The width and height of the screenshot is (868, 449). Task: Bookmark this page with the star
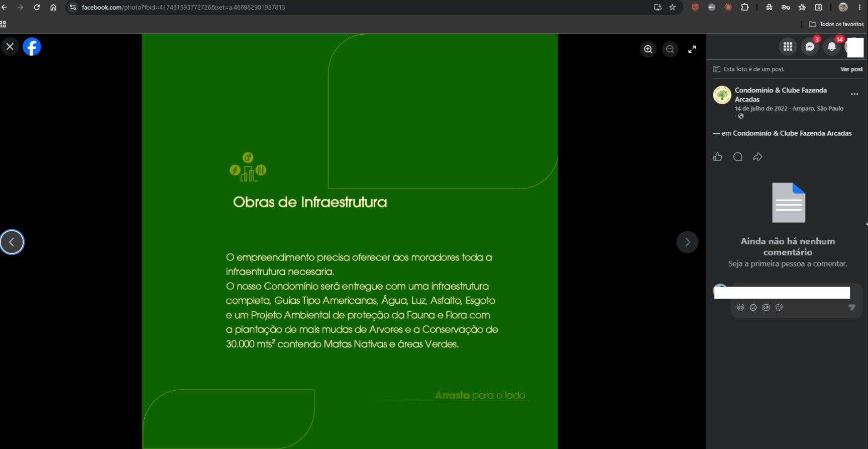coord(673,7)
